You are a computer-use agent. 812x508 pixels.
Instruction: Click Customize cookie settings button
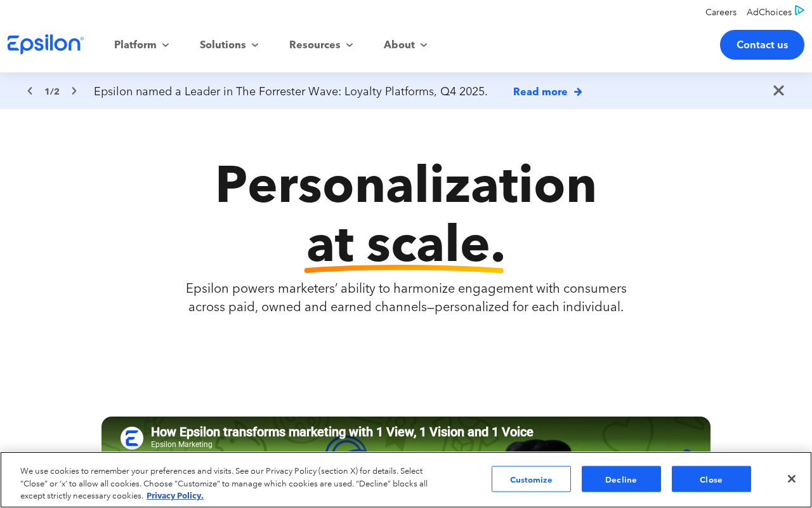(531, 479)
